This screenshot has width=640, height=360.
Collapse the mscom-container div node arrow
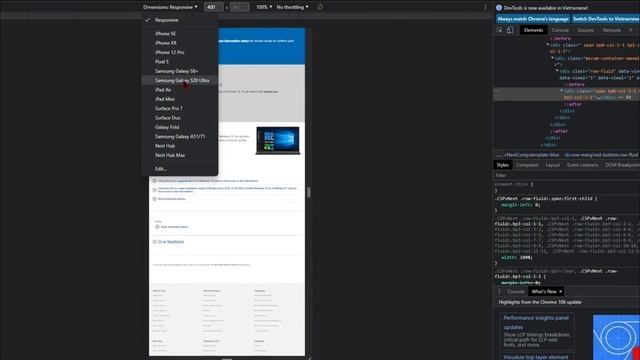click(552, 58)
